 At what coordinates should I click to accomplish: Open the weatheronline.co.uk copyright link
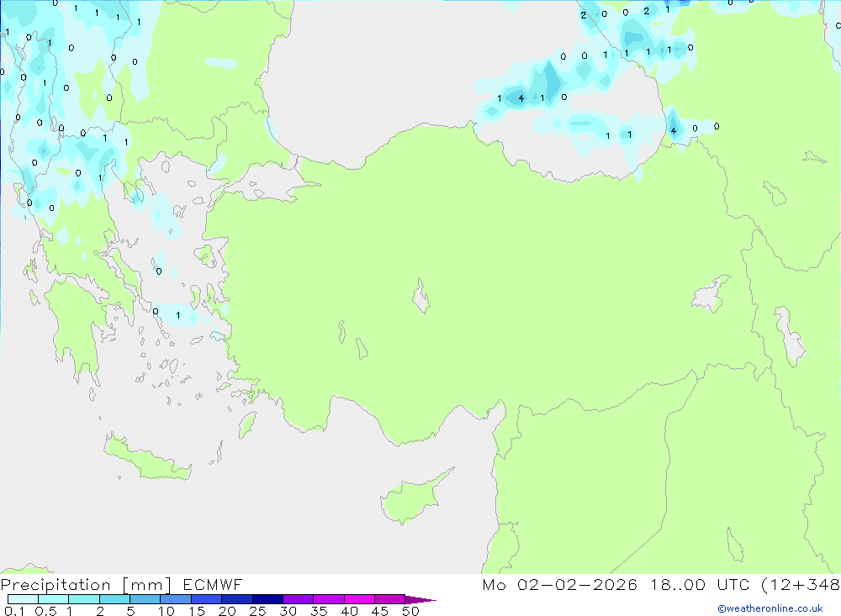tap(770, 608)
